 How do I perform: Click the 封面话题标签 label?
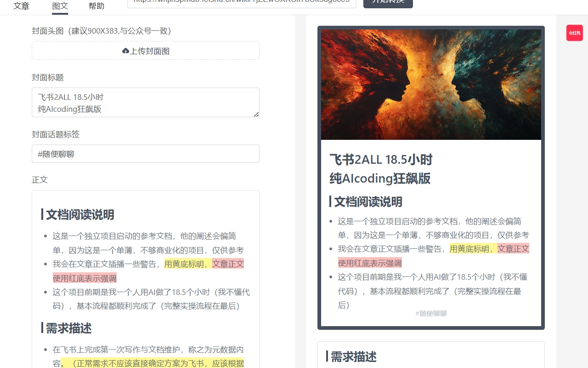[56, 134]
